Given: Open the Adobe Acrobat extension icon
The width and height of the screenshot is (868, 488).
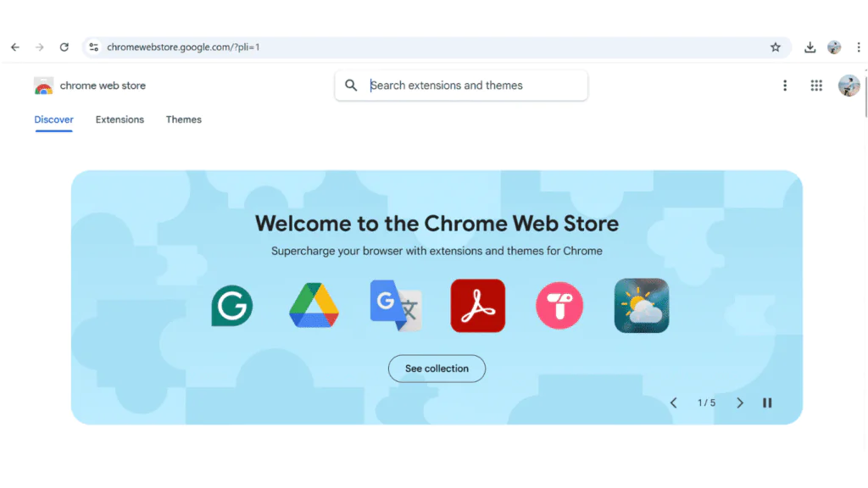Looking at the screenshot, I should pyautogui.click(x=478, y=305).
